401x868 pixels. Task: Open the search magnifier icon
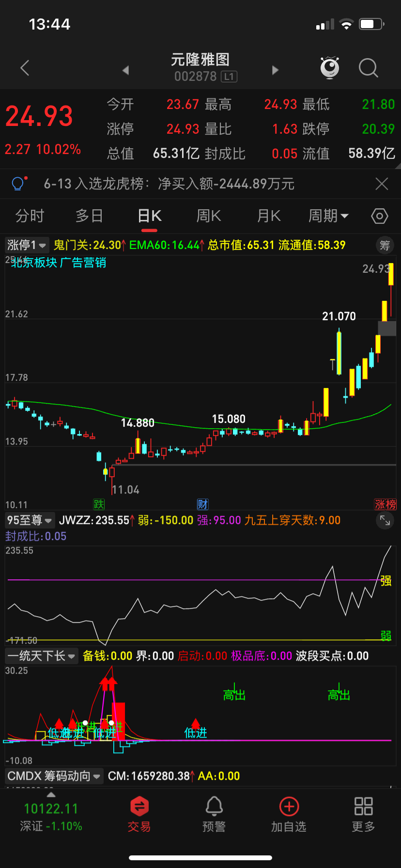[368, 68]
